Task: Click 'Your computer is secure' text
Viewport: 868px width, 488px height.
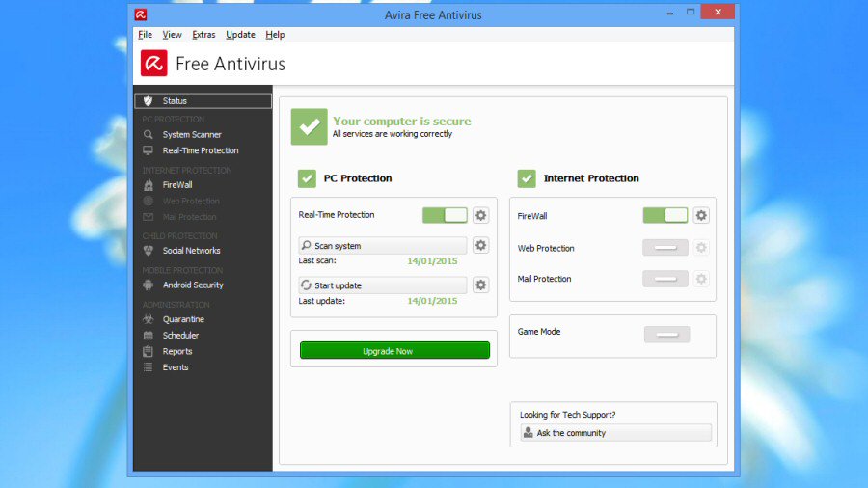Action: (x=402, y=121)
